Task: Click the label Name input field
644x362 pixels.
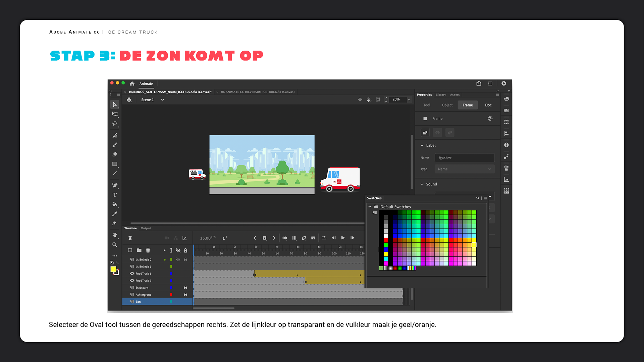Action: pyautogui.click(x=464, y=158)
